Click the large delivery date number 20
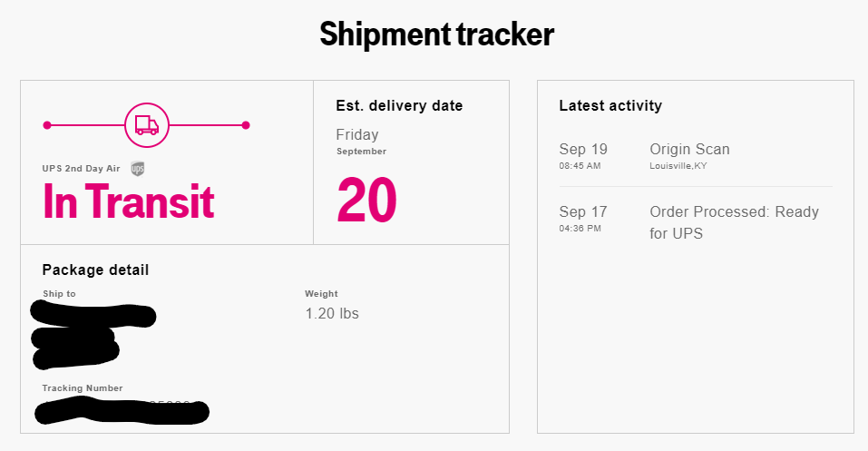868x451 pixels. coord(366,200)
